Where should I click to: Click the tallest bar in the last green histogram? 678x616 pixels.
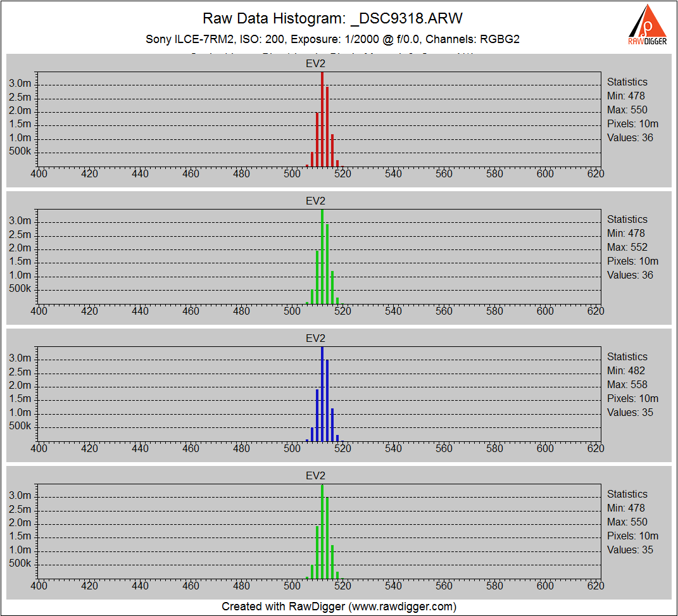point(322,532)
